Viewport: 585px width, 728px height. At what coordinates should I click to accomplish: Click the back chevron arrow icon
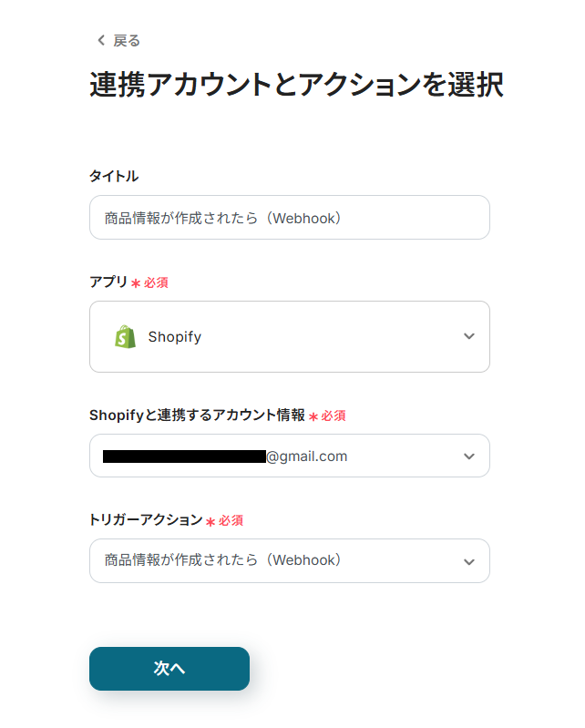coord(101,41)
